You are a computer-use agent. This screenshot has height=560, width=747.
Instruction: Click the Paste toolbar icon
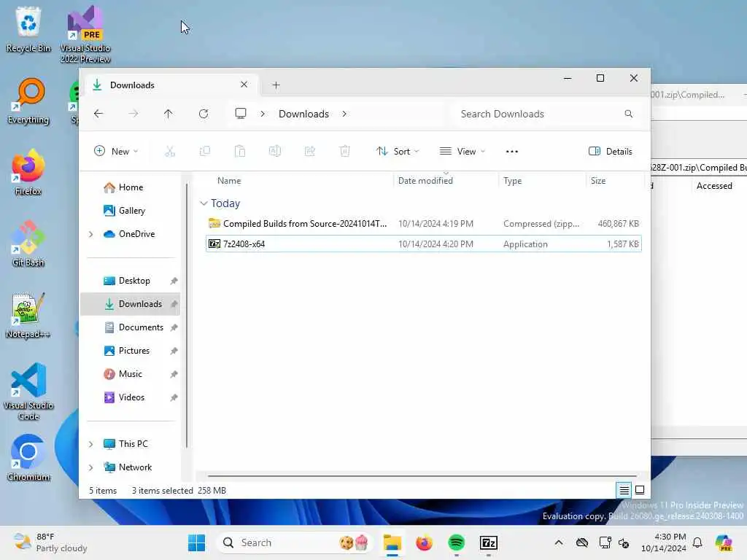point(239,152)
